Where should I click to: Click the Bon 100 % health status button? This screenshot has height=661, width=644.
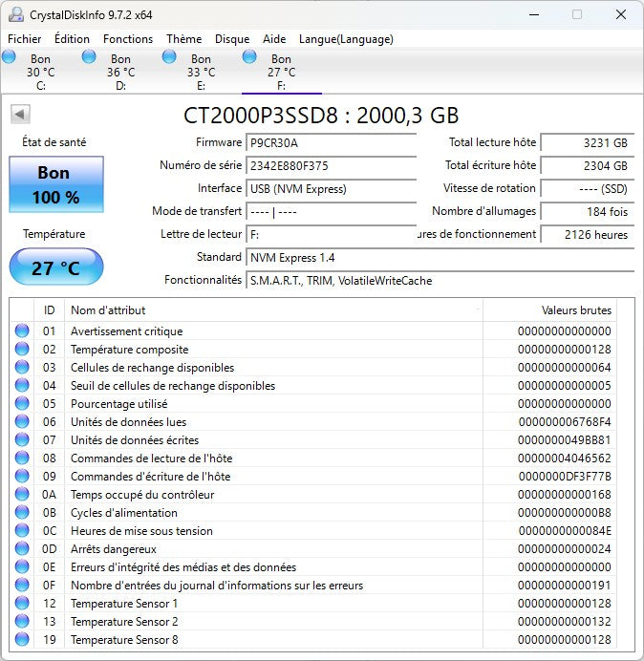coord(56,184)
